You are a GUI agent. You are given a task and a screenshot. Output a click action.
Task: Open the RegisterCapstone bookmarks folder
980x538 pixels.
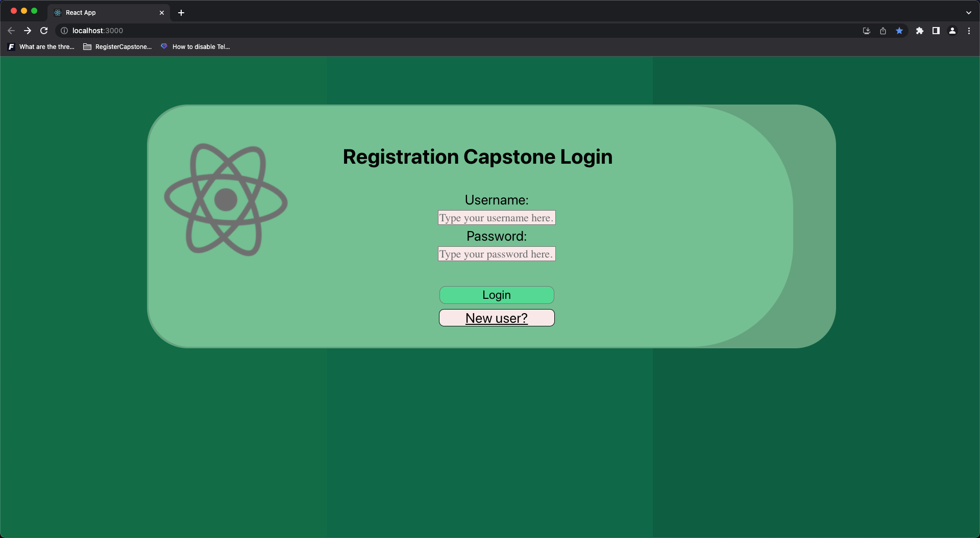(x=117, y=47)
